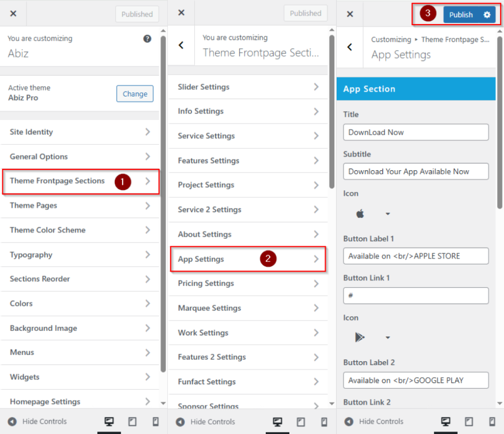Click the Subtitle text field
The image size is (504, 434).
415,172
